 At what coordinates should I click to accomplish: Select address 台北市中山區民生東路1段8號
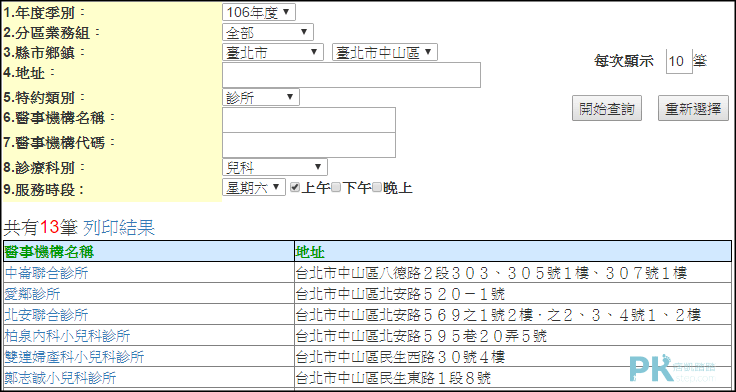coord(393,377)
